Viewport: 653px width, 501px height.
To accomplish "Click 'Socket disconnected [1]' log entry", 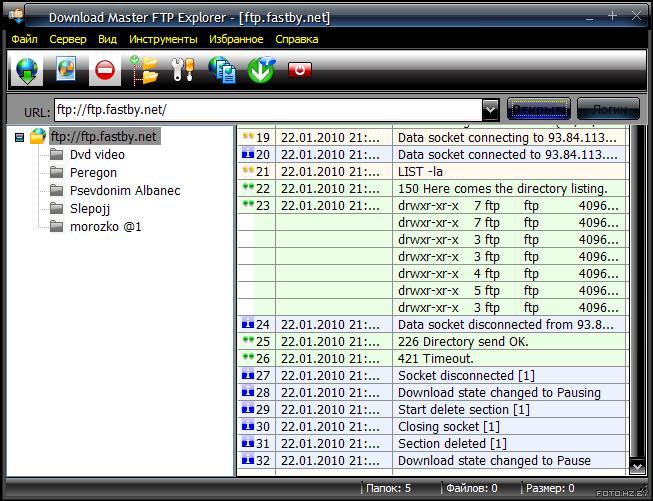I will 466,375.
